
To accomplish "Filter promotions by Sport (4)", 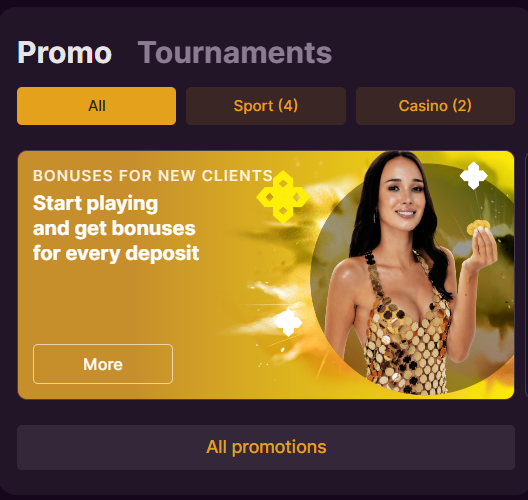I will [x=266, y=106].
